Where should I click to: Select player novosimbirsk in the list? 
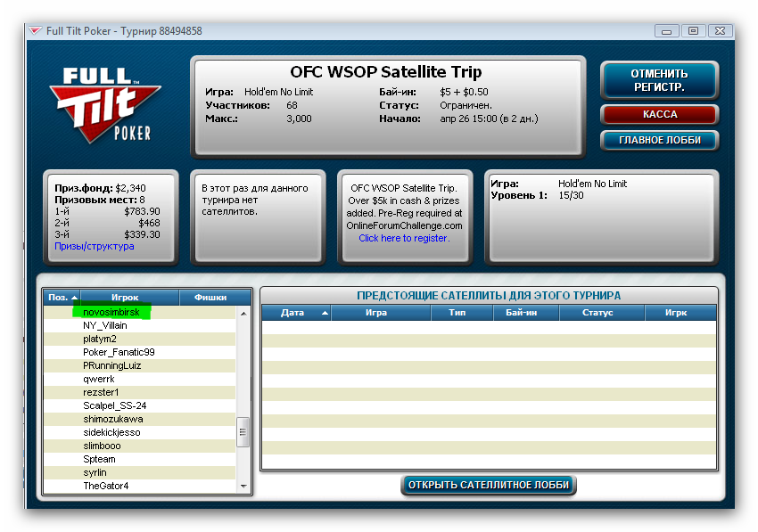(140, 312)
